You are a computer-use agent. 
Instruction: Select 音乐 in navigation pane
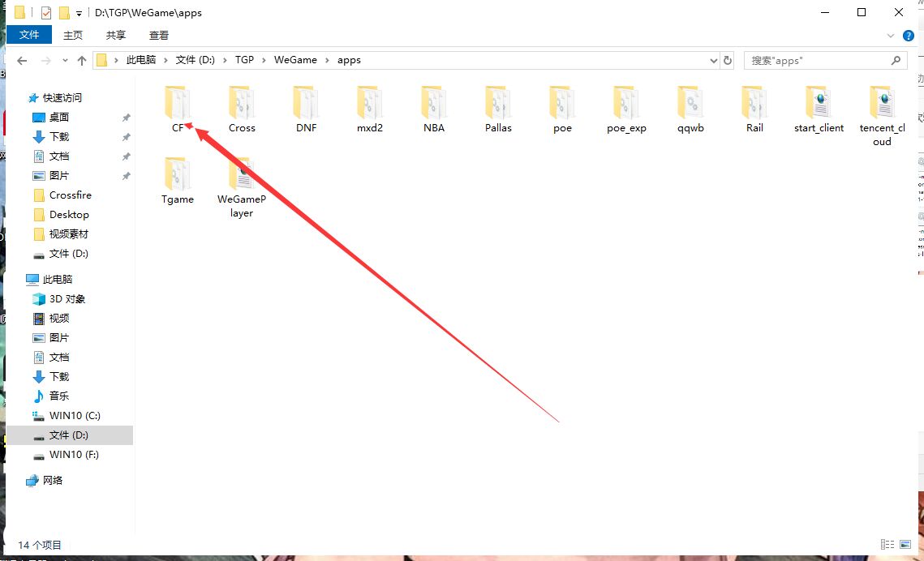59,396
